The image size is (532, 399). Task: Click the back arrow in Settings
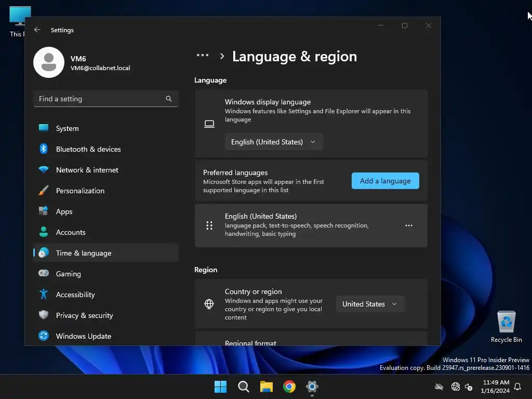37,30
